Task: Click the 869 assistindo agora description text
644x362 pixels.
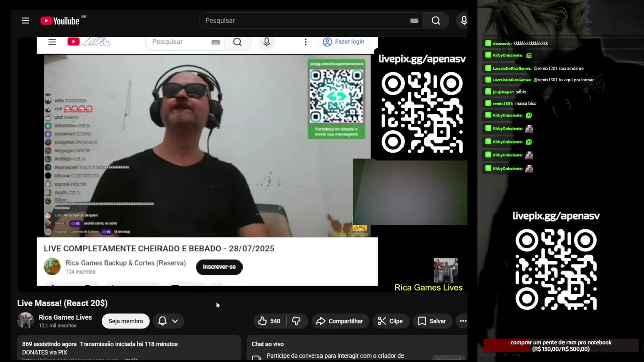Action: [x=100, y=344]
